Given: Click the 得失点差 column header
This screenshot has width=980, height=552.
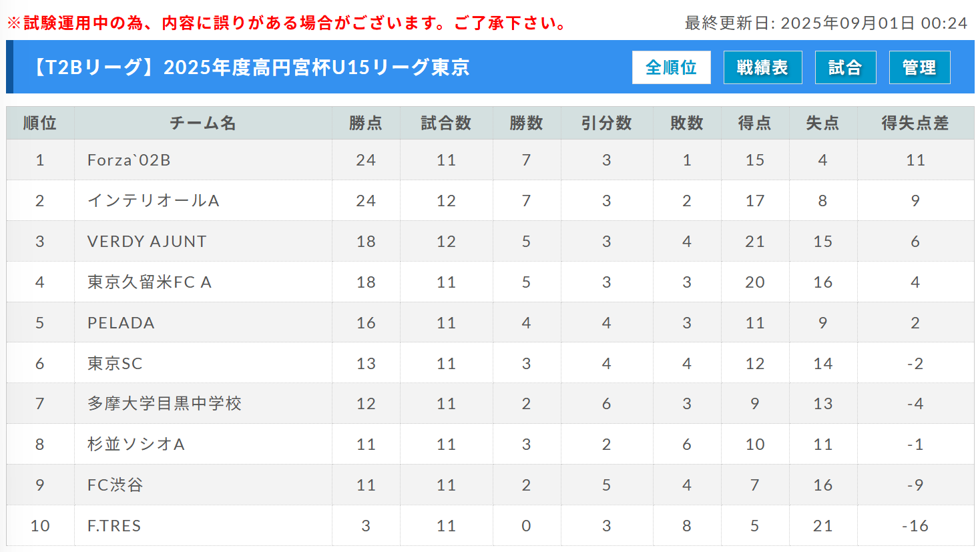Looking at the screenshot, I should [915, 123].
